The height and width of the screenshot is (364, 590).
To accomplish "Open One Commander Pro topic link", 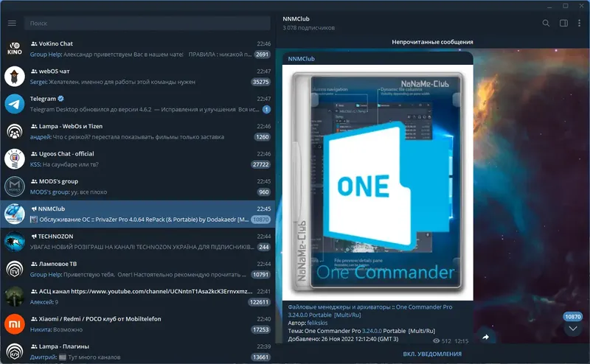I will pos(370,311).
